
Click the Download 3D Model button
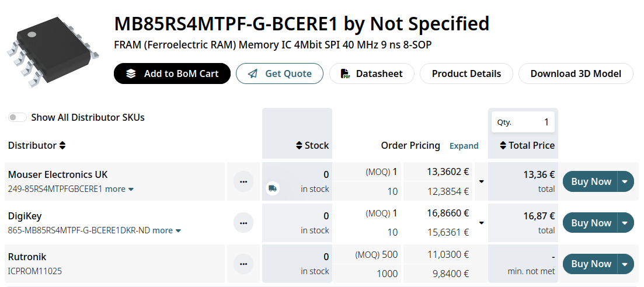[x=575, y=73]
